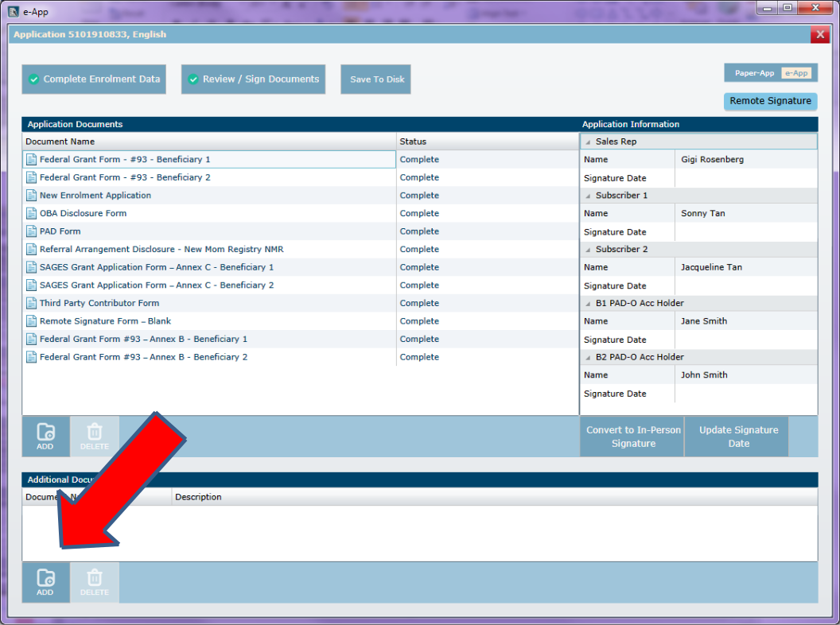Click Remote Signature button
Viewport: 840px width, 625px height.
click(x=770, y=101)
